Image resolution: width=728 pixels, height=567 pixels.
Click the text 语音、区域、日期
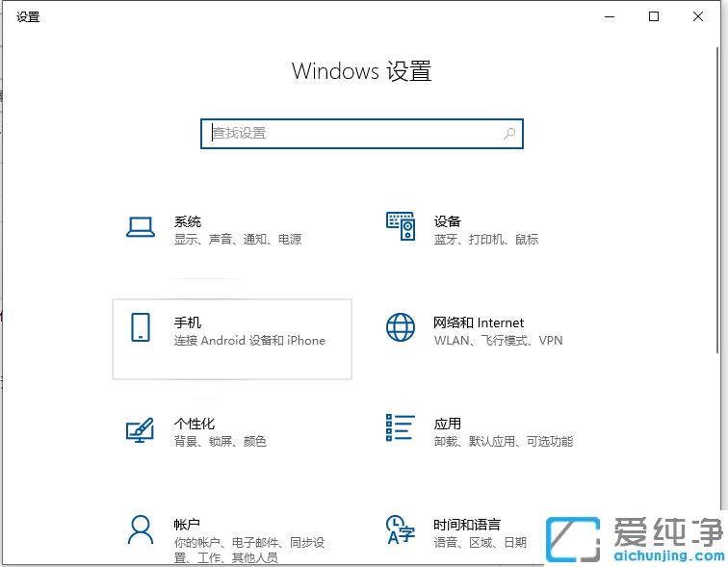click(481, 542)
